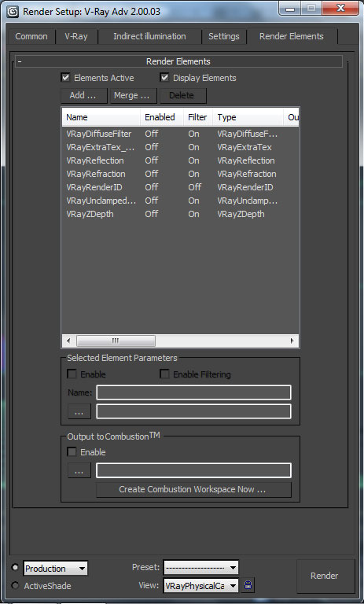
Task: Select the VRayReflection element row
Action: pos(180,160)
